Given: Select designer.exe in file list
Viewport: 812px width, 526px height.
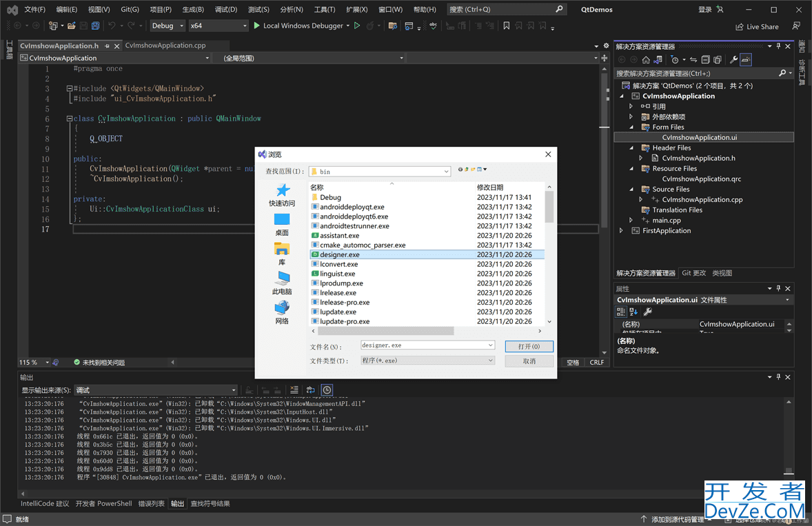Looking at the screenshot, I should pyautogui.click(x=340, y=254).
